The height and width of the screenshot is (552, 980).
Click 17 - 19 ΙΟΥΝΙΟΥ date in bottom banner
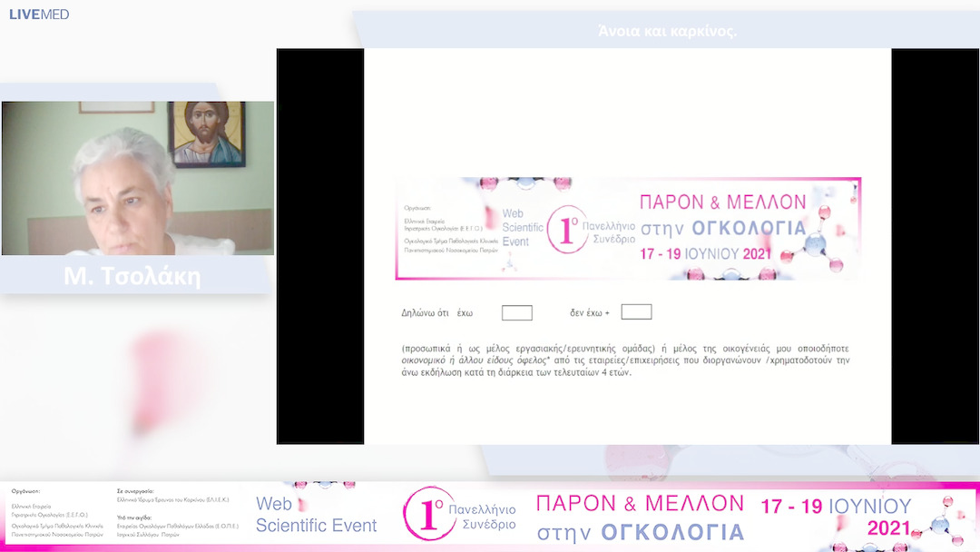(x=837, y=506)
